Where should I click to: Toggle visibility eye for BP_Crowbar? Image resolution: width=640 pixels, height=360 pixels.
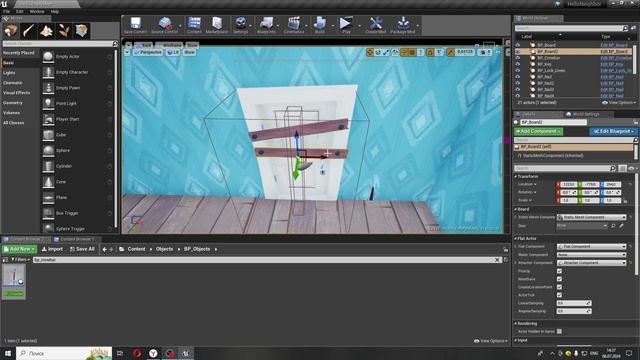click(x=518, y=58)
